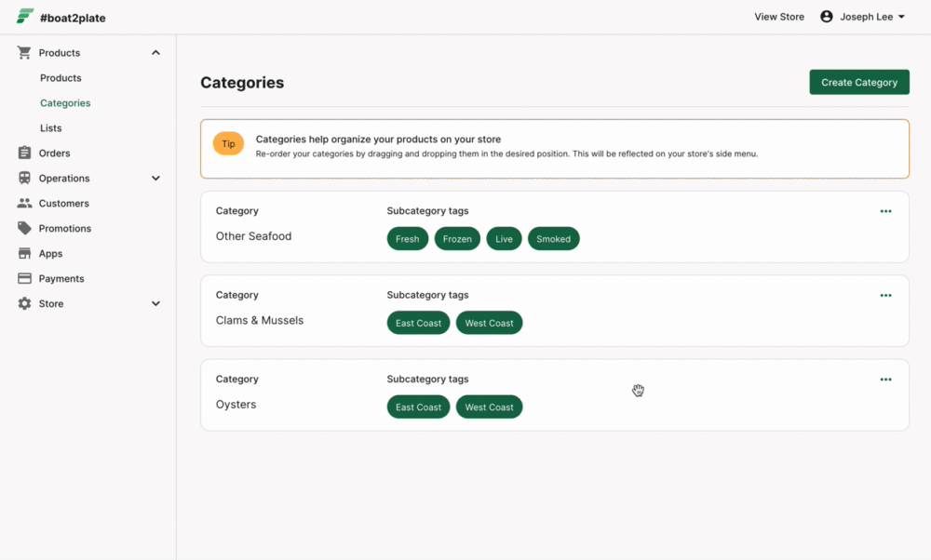Click the Customers people icon
This screenshot has height=560, width=931.
(x=24, y=203)
